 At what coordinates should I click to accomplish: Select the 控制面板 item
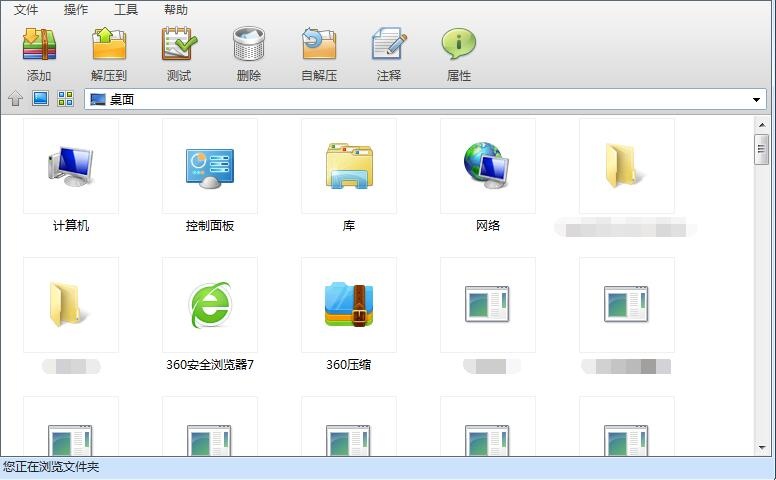tap(210, 176)
